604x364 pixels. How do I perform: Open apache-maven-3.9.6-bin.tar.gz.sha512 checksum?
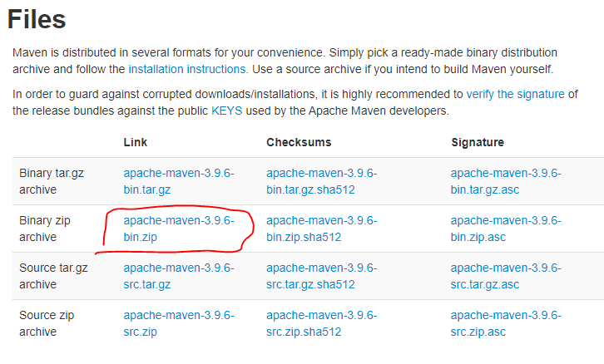(x=322, y=181)
